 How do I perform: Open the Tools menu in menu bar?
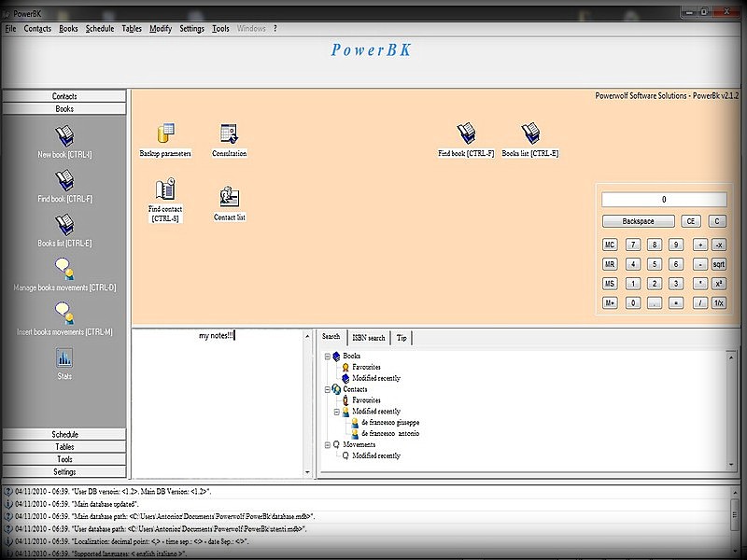(220, 29)
